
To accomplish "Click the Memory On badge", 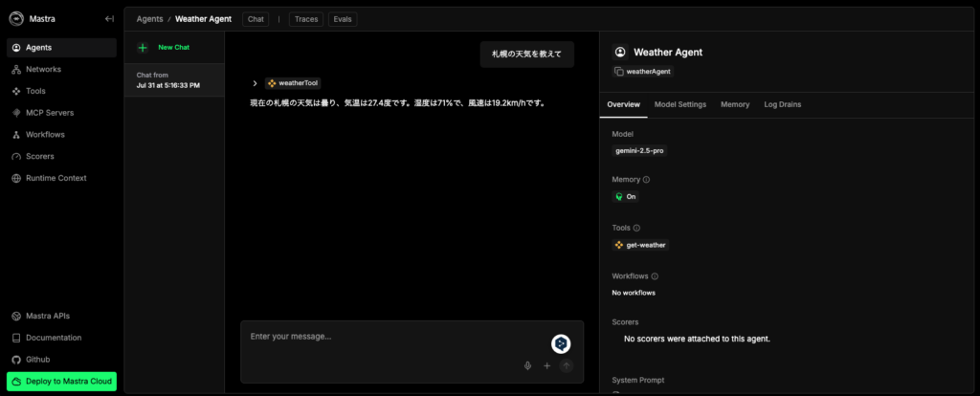I will [625, 196].
